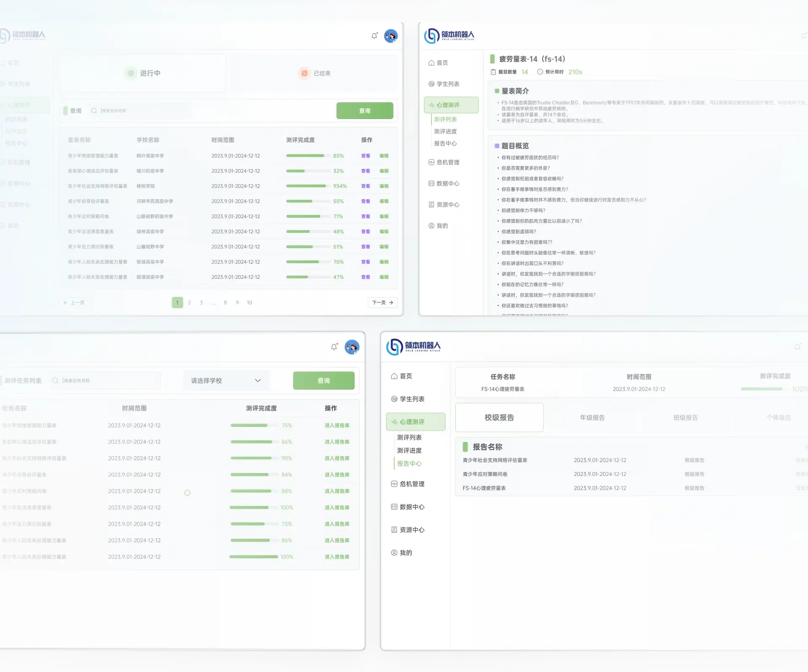Click the 搜索业务名称 search field beside 测评任务列表

tap(106, 381)
